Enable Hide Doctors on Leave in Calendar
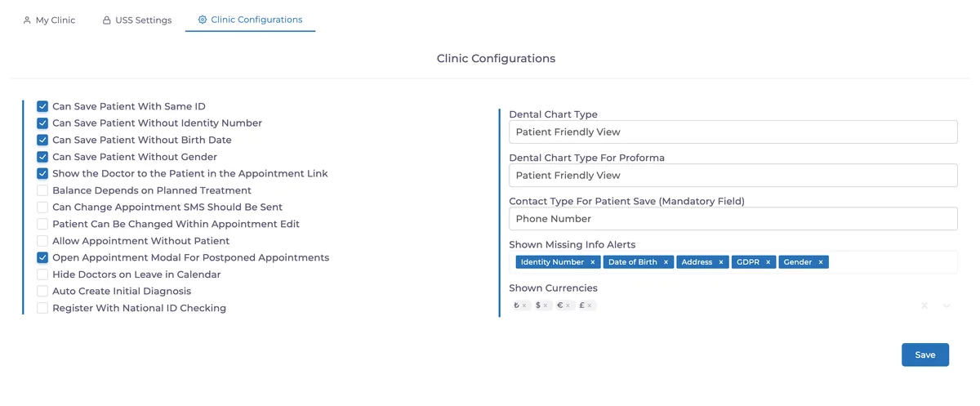This screenshot has width=980, height=406. coord(42,274)
